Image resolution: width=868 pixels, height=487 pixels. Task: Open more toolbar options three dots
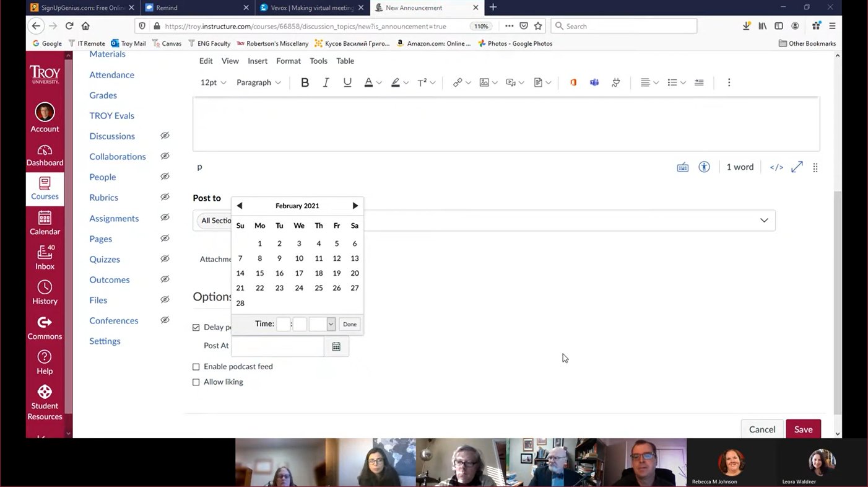pyautogui.click(x=729, y=82)
